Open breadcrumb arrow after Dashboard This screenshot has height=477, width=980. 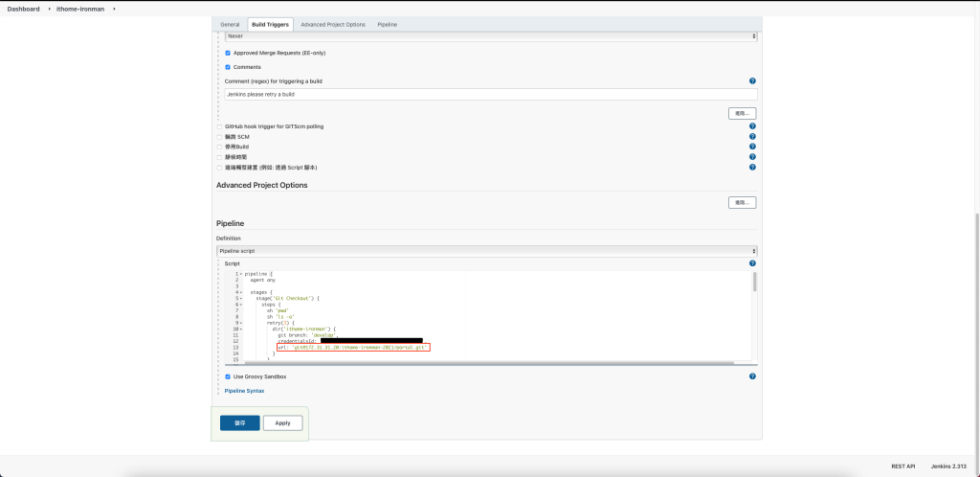[x=50, y=10]
